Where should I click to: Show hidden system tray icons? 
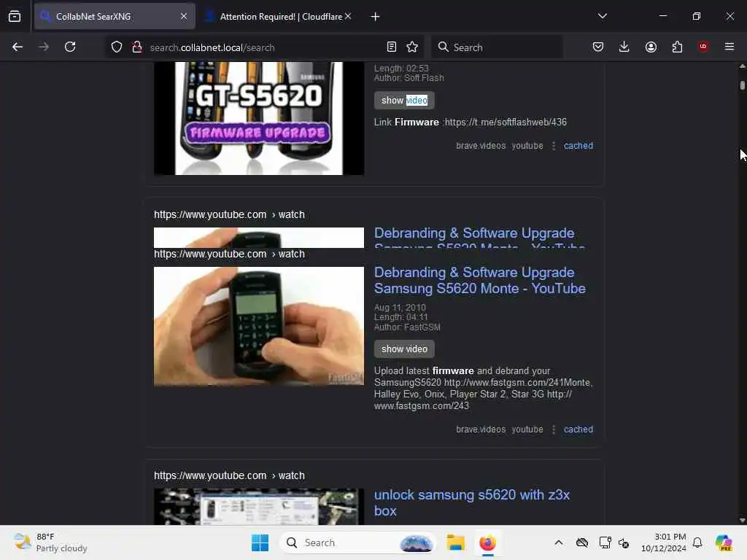coord(558,542)
